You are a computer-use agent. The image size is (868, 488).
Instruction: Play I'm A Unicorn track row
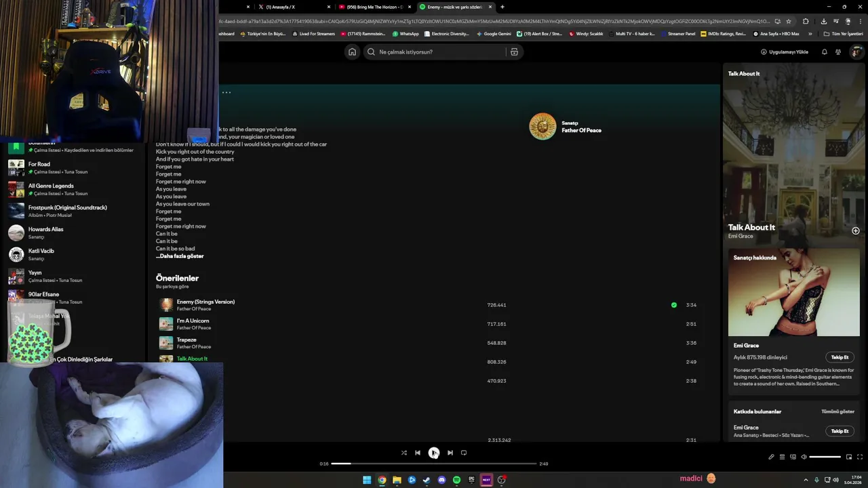click(x=430, y=324)
